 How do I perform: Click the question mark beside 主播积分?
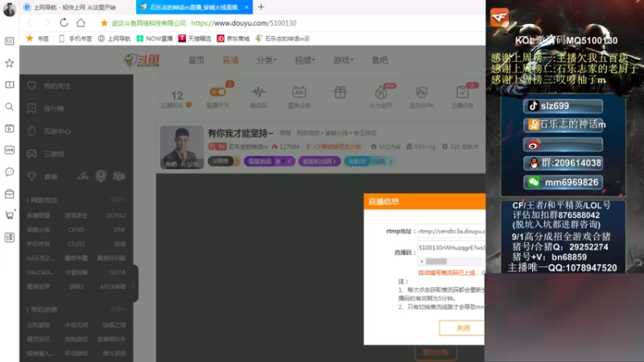tap(189, 105)
